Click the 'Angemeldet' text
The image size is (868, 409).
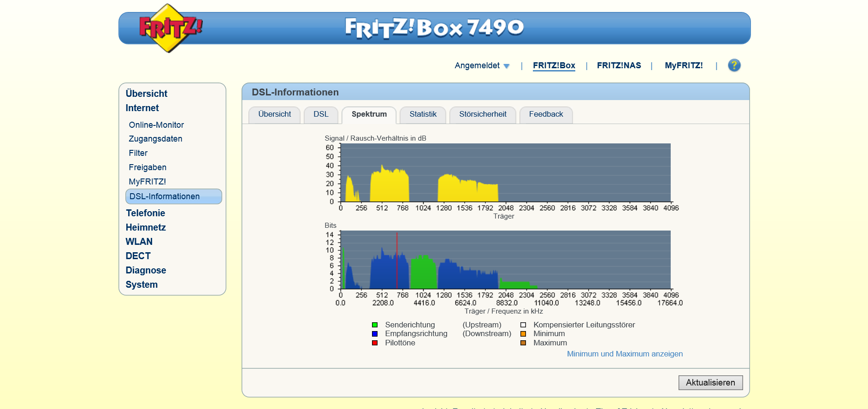tap(477, 65)
